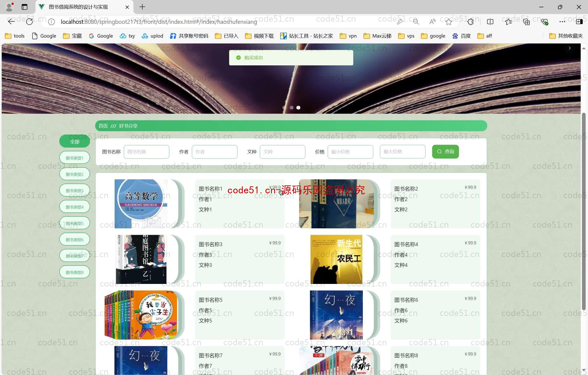Select the second carousel indicator dot

[291, 107]
